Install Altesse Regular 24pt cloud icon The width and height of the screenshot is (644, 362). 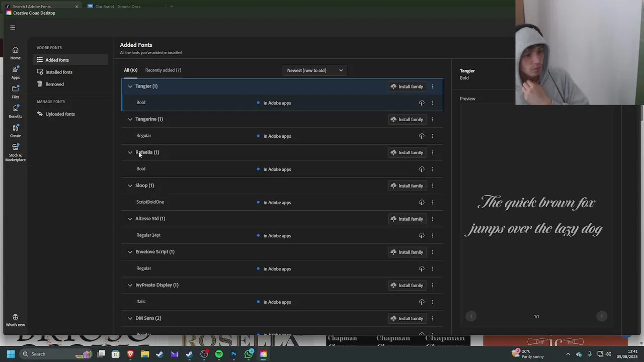[422, 236]
